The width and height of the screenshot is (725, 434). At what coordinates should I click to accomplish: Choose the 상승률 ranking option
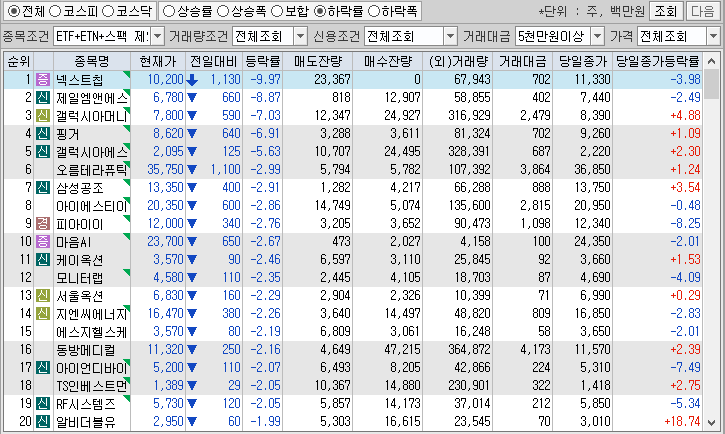(x=169, y=11)
